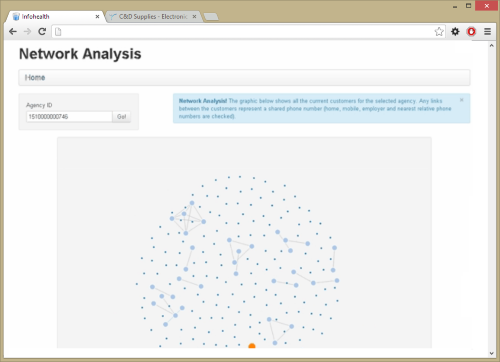Open the gear extension icon

pos(455,32)
